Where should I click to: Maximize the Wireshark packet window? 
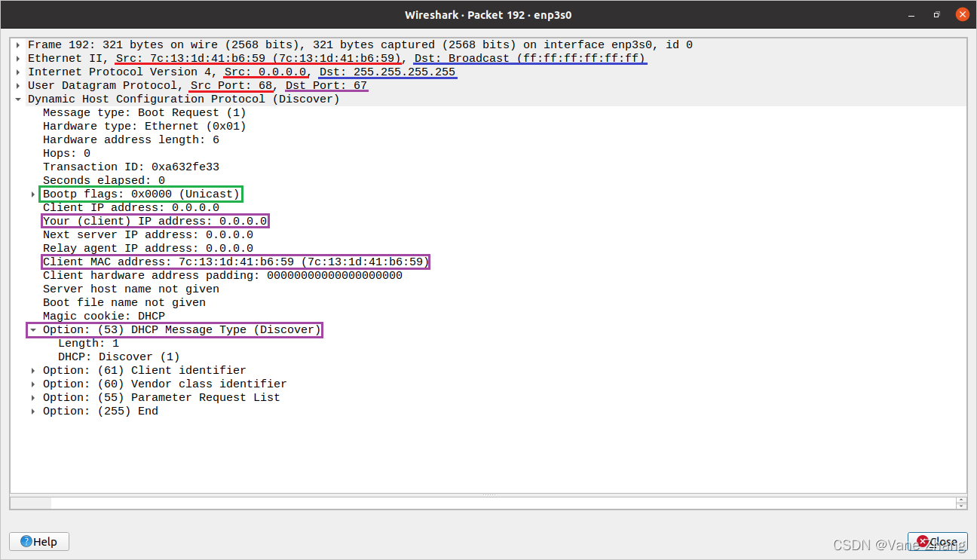[936, 14]
